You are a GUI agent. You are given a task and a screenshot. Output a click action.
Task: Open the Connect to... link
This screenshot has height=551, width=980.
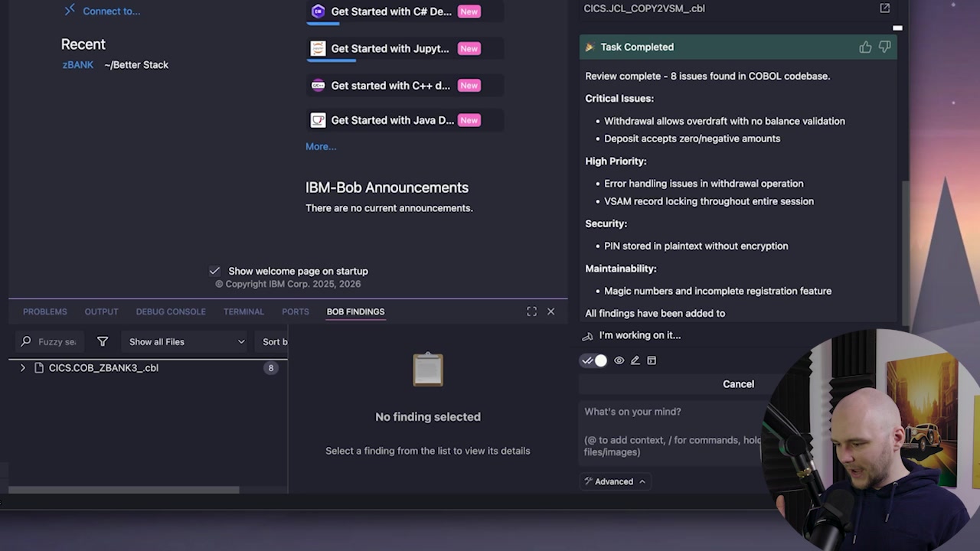(111, 11)
